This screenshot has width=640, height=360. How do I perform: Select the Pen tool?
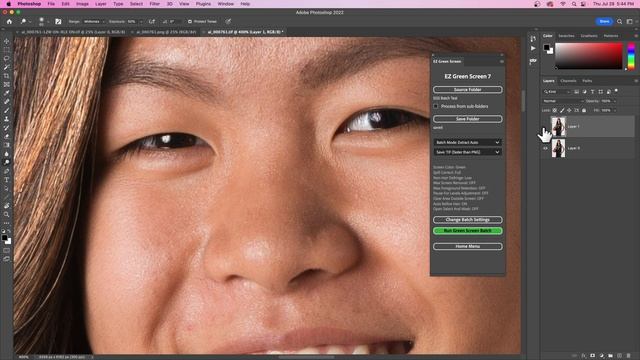pos(7,171)
